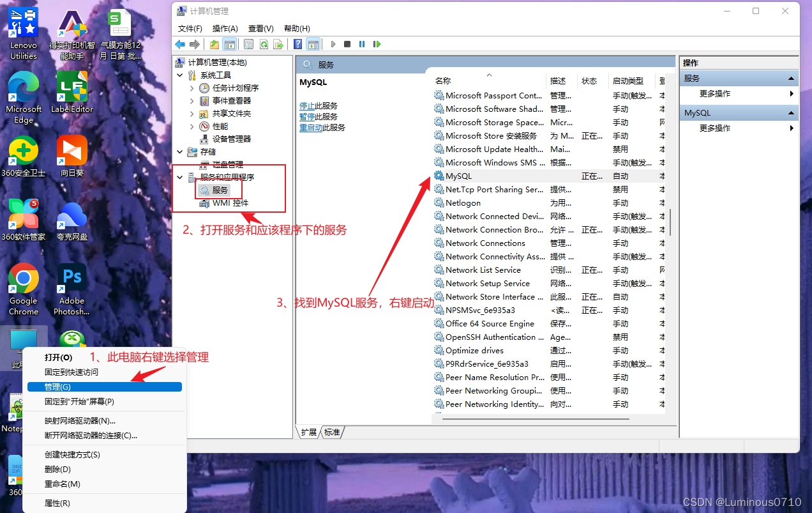Collapse the 存储 tree node
Viewport: 812px width, 513px height.
point(180,151)
